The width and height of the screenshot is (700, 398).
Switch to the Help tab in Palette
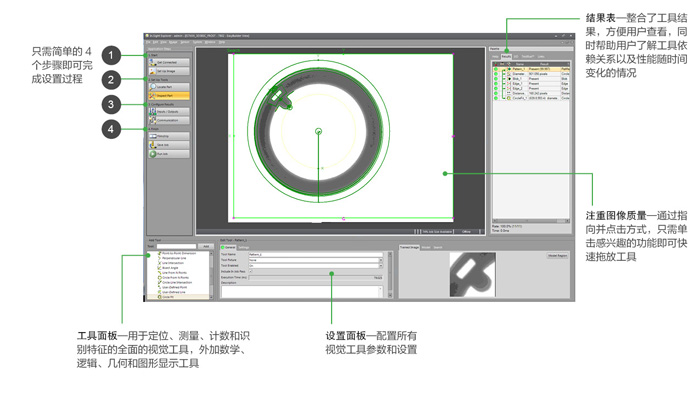(495, 57)
